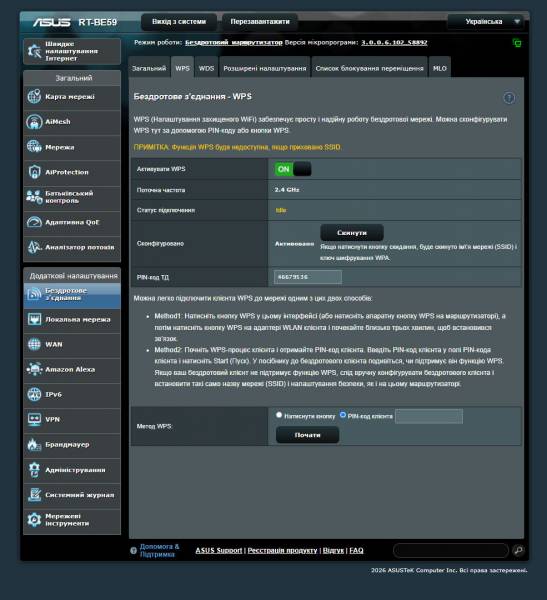547x600 pixels.
Task: Open the Українська language dropdown
Action: point(488,22)
